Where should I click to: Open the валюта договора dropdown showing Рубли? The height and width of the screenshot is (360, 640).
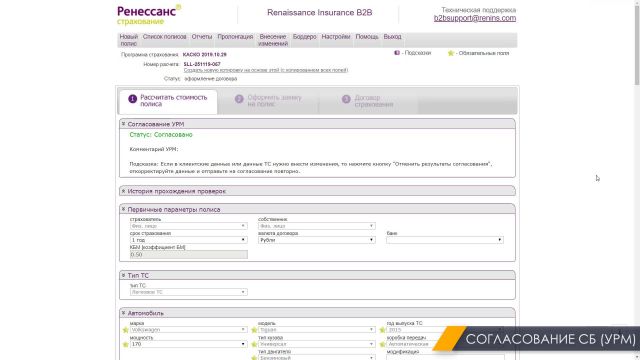(x=317, y=240)
